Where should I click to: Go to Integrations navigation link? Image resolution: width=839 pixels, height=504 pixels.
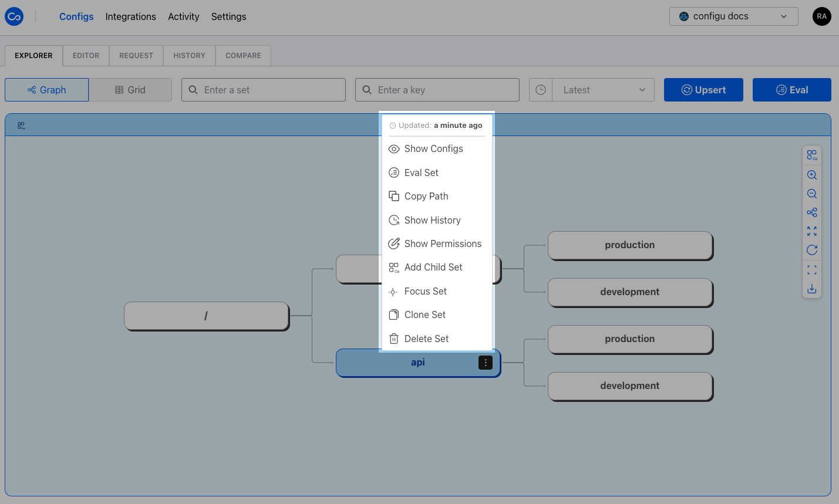[x=131, y=16]
